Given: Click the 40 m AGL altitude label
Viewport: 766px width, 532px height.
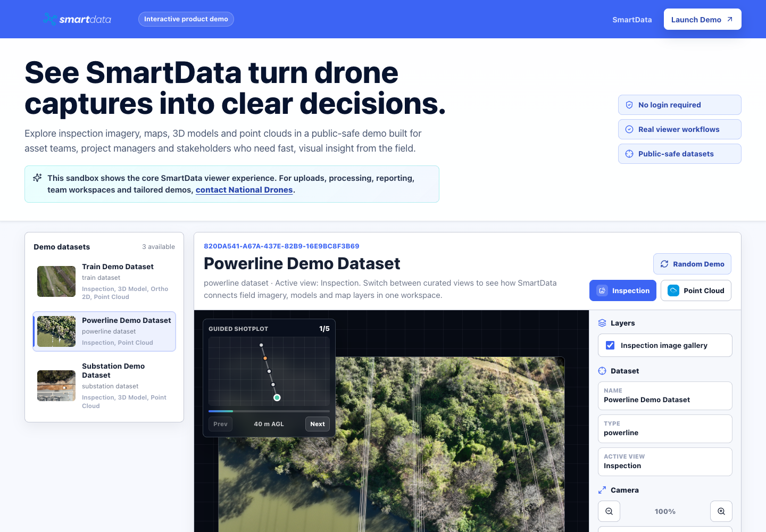Looking at the screenshot, I should click(269, 424).
